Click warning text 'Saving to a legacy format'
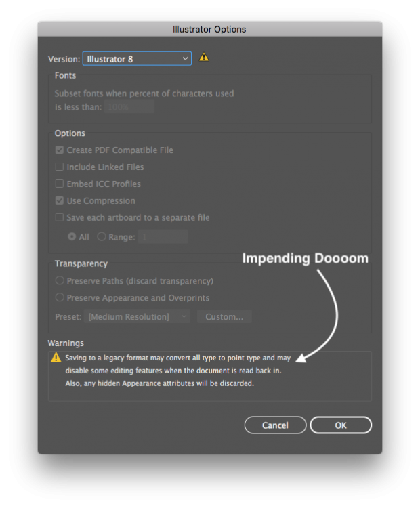 pyautogui.click(x=106, y=358)
